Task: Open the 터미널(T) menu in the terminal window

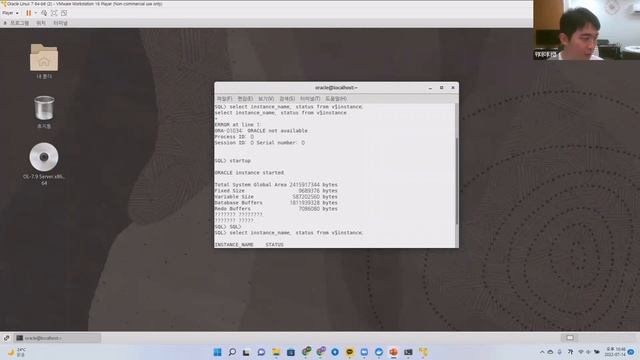Action: click(x=310, y=99)
